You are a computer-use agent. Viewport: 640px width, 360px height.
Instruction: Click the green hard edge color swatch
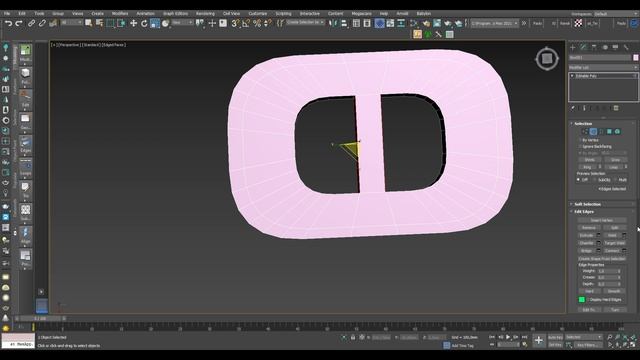tap(582, 300)
